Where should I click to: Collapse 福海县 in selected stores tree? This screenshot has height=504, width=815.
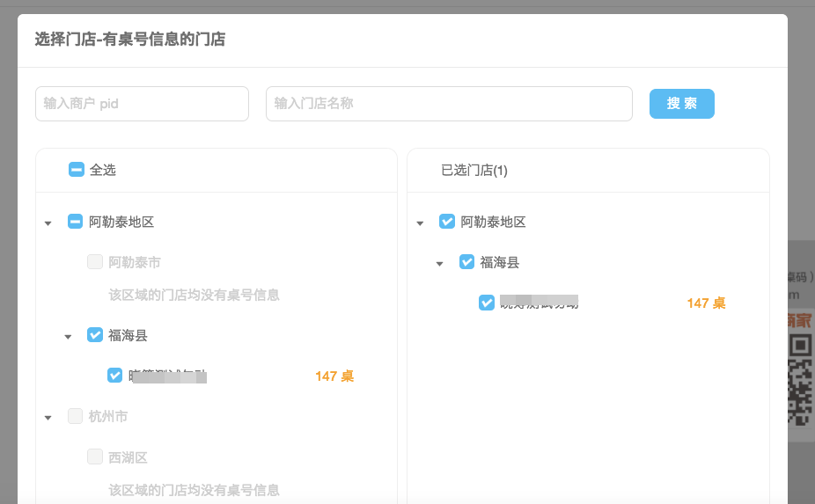click(x=440, y=264)
